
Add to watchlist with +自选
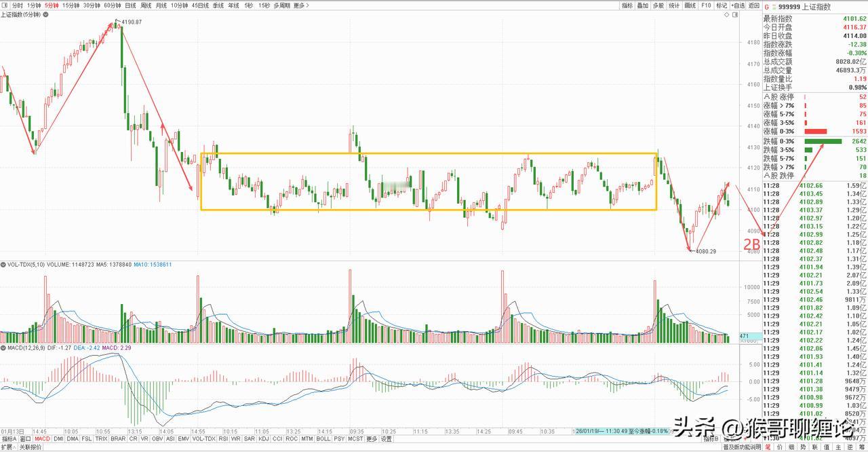[738, 5]
